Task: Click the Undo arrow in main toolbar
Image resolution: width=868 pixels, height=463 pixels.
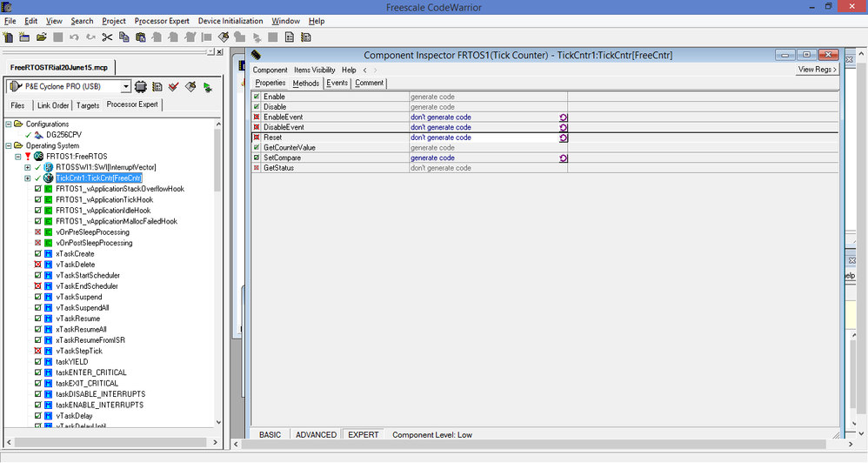Action: (74, 37)
